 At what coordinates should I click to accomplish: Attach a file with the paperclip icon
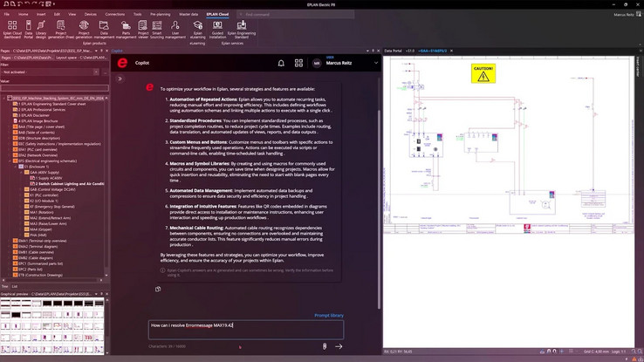(x=325, y=346)
